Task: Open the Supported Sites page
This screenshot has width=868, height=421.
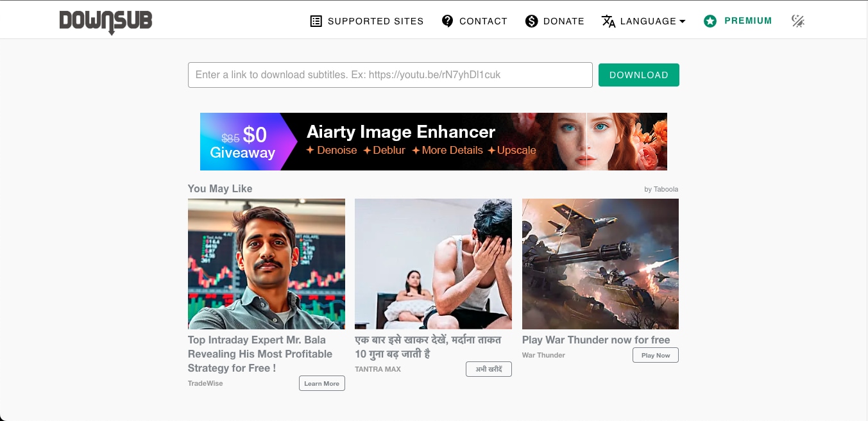Action: point(375,21)
